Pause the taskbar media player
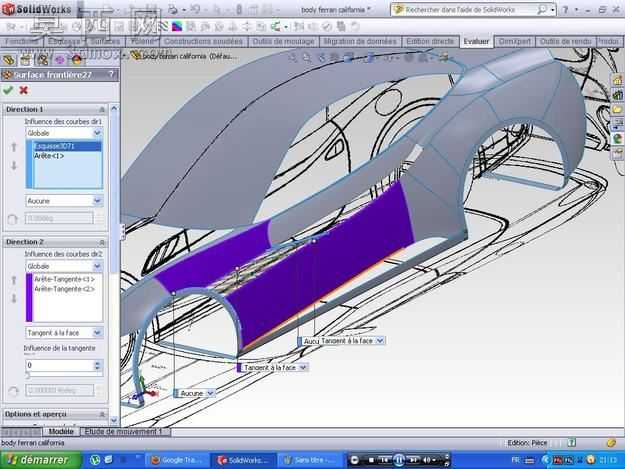Viewport: 625px width, 469px height. point(399,460)
